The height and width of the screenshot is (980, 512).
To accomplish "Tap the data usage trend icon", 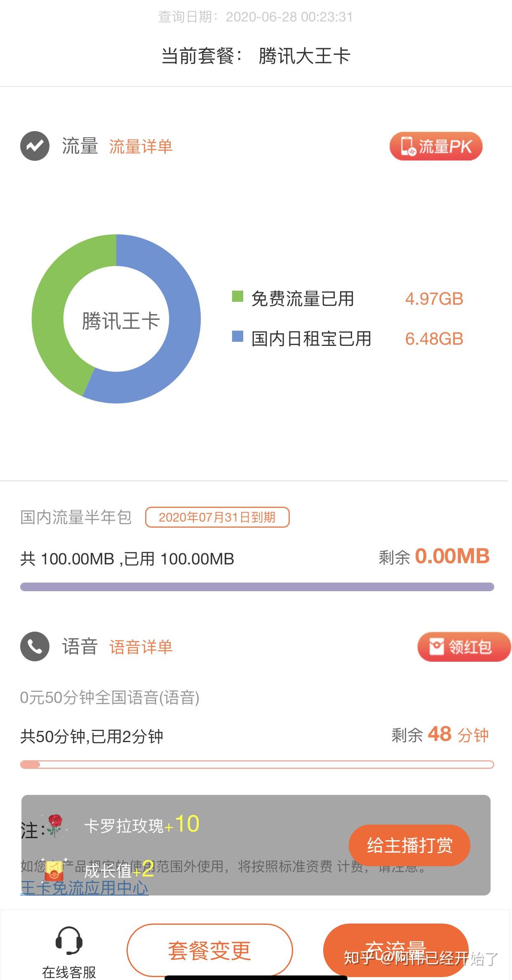I will 35,146.
